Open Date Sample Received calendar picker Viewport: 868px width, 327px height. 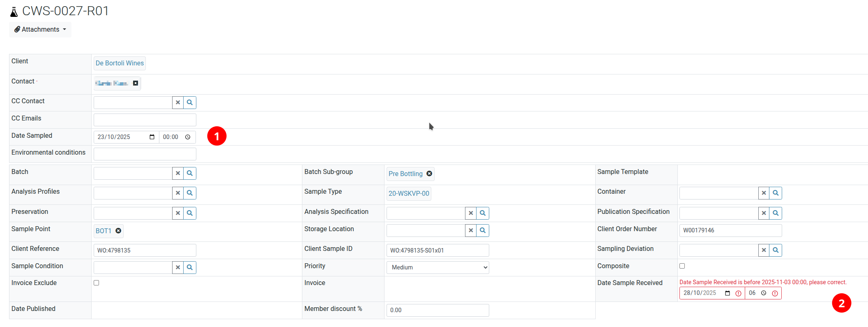pyautogui.click(x=728, y=293)
